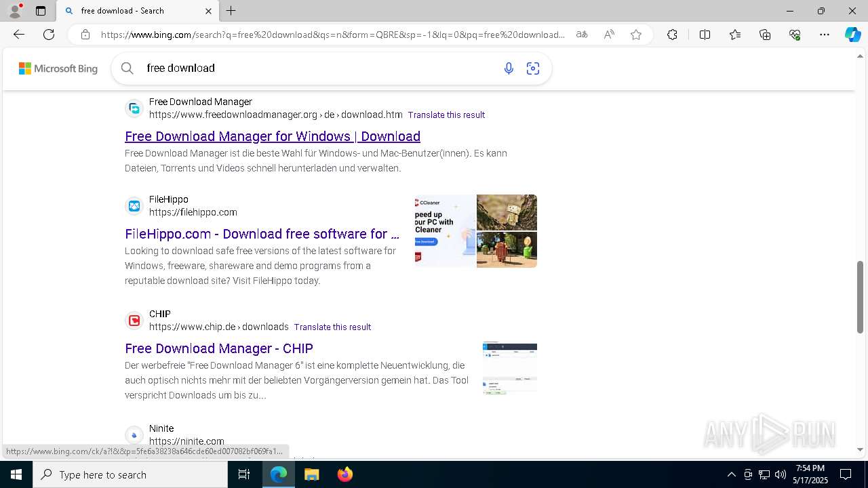Open visual search camera icon
868x488 pixels.
(533, 68)
